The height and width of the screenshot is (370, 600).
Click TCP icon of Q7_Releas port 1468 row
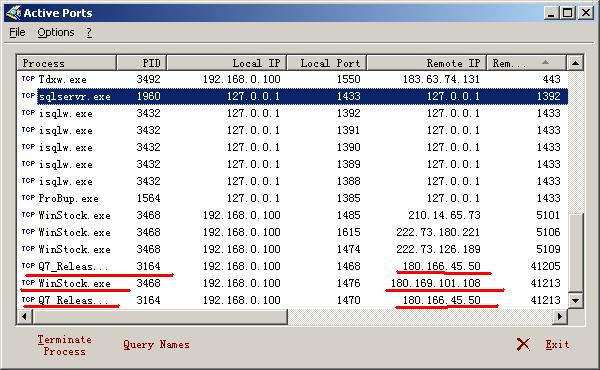28,266
